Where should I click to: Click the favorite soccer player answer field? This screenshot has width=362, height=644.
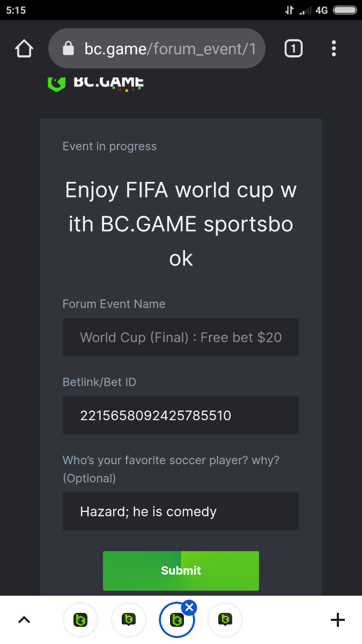tap(181, 511)
